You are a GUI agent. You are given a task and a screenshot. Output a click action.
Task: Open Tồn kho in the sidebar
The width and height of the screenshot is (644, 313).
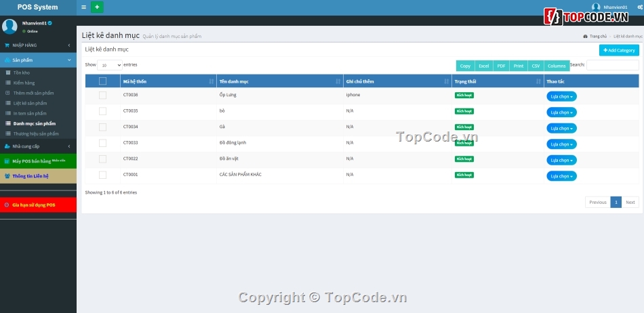pos(22,72)
